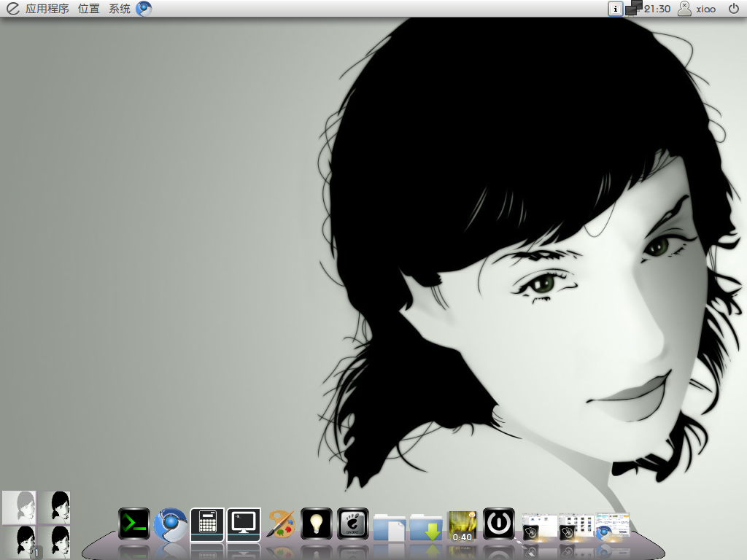Switch to bottom-right workspace in pager
Screen dimensions: 747x560
[x=54, y=542]
